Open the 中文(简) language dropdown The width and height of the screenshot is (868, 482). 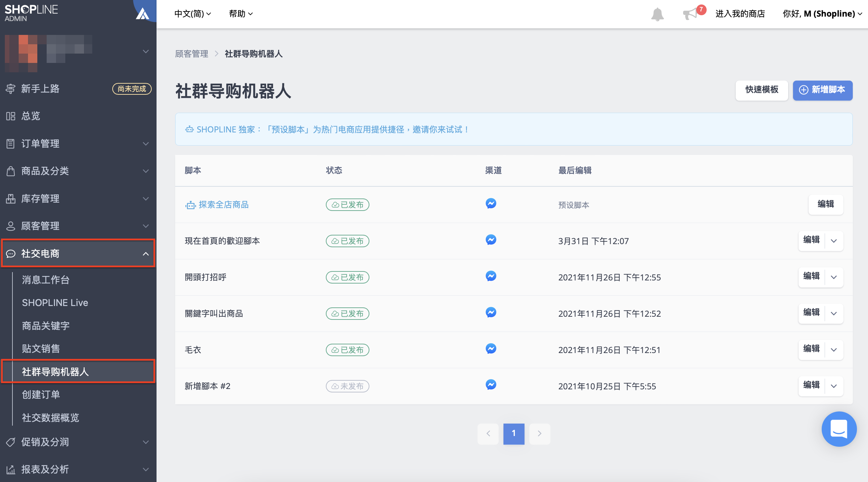pyautogui.click(x=192, y=14)
